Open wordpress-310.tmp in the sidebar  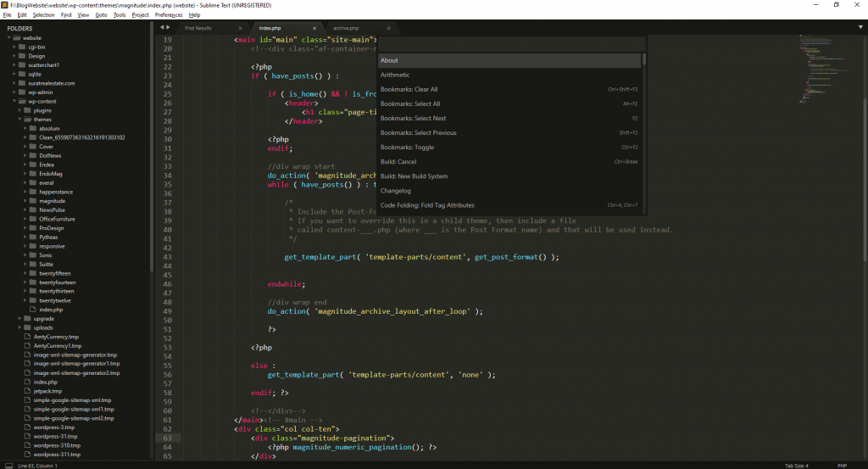coord(58,444)
